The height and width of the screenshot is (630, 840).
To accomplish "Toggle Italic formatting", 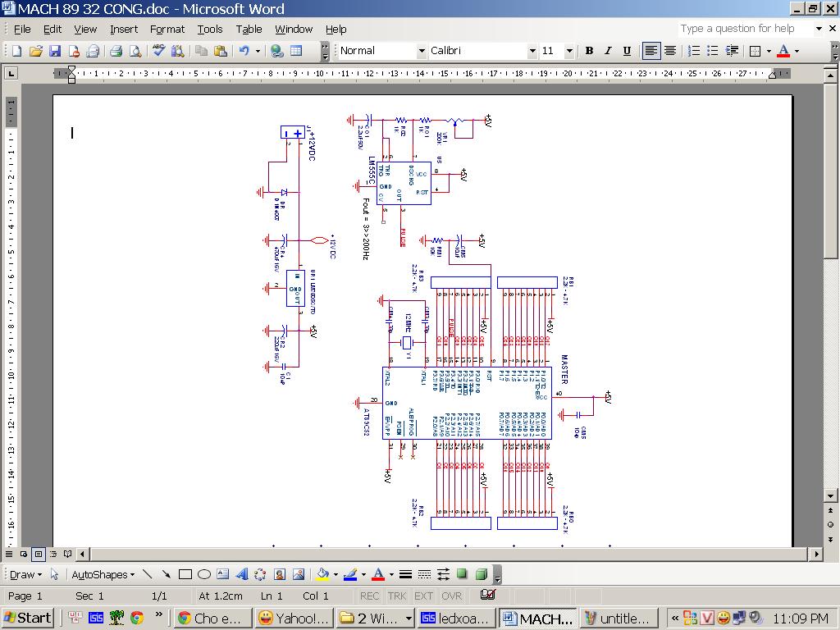I will tap(608, 51).
